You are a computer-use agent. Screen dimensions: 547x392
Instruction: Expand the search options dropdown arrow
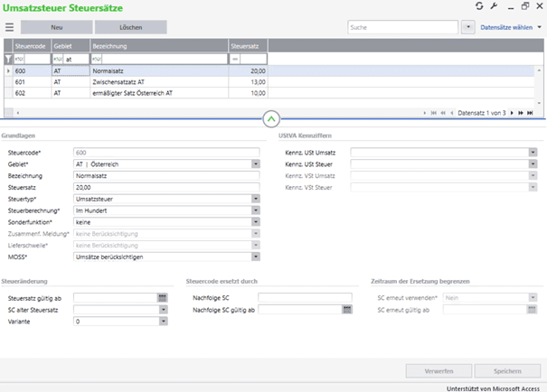click(468, 27)
